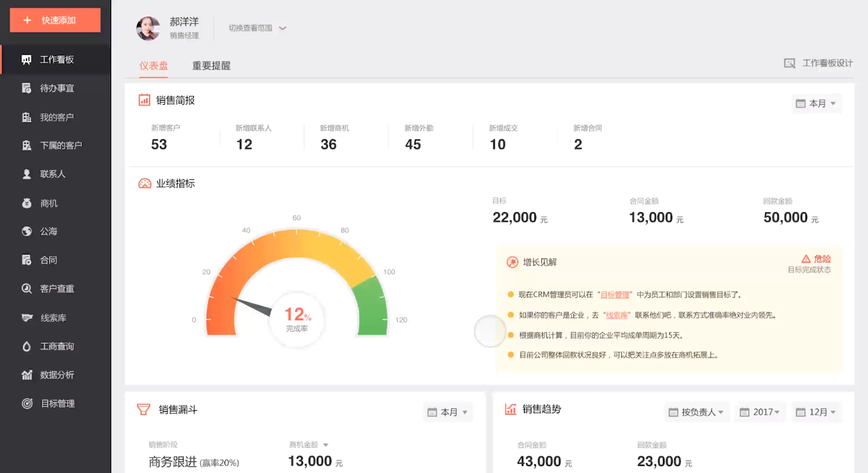Screen dimensions: 868x473
Task: Click the 合同 document icon
Action: click(x=27, y=260)
